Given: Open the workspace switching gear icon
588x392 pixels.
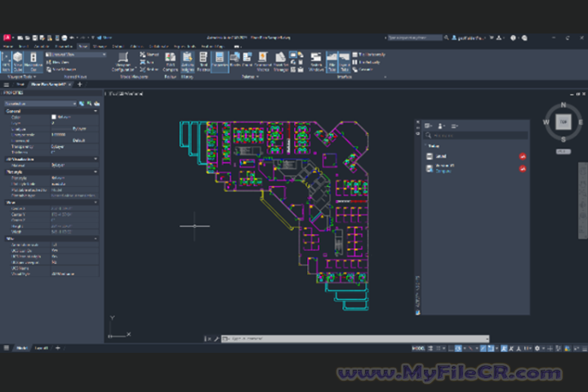Looking at the screenshot, I should pyautogui.click(x=537, y=349).
